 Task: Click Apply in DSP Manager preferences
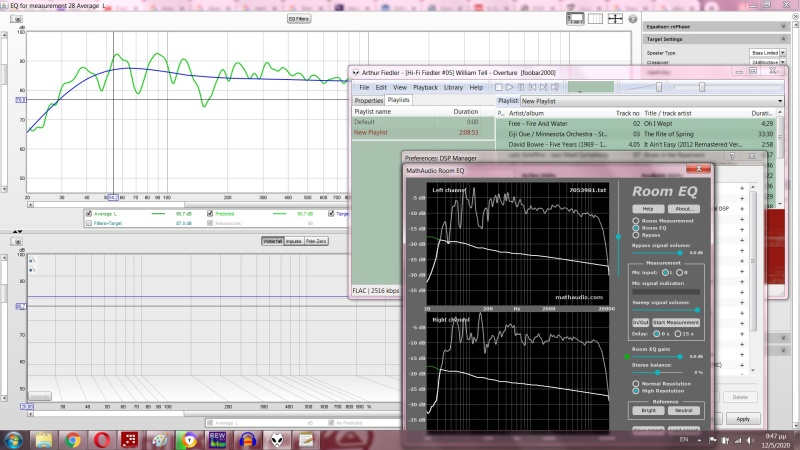tap(743, 419)
